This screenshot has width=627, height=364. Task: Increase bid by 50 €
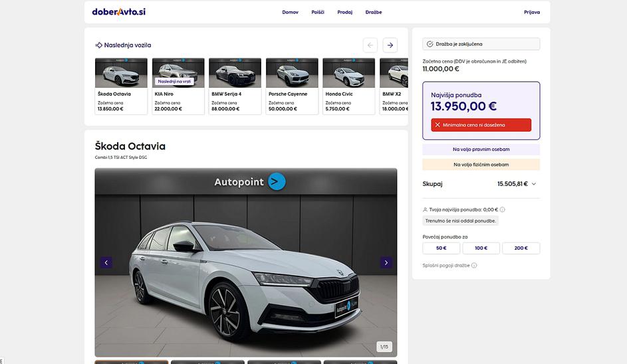point(441,248)
